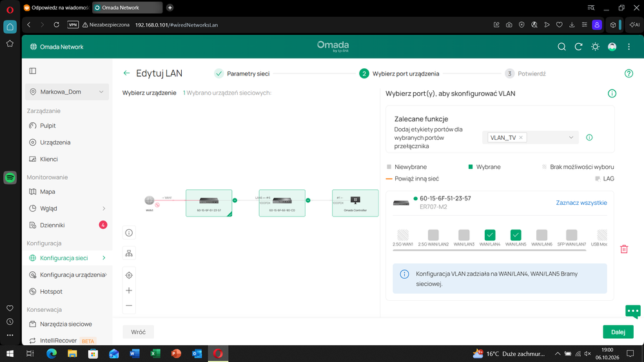Click the Dalej button

pos(618,332)
